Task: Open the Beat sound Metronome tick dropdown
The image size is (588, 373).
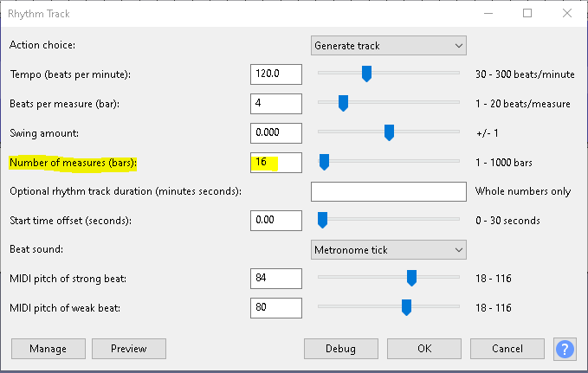Action: click(x=389, y=250)
